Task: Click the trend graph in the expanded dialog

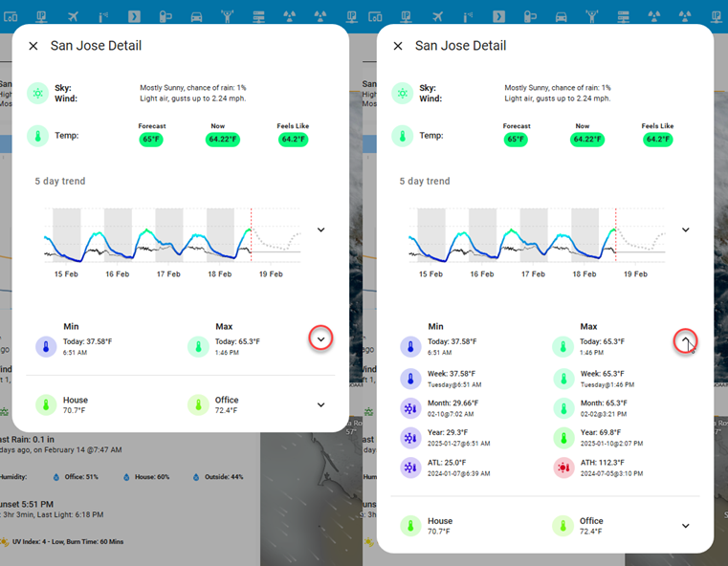Action: [537, 236]
